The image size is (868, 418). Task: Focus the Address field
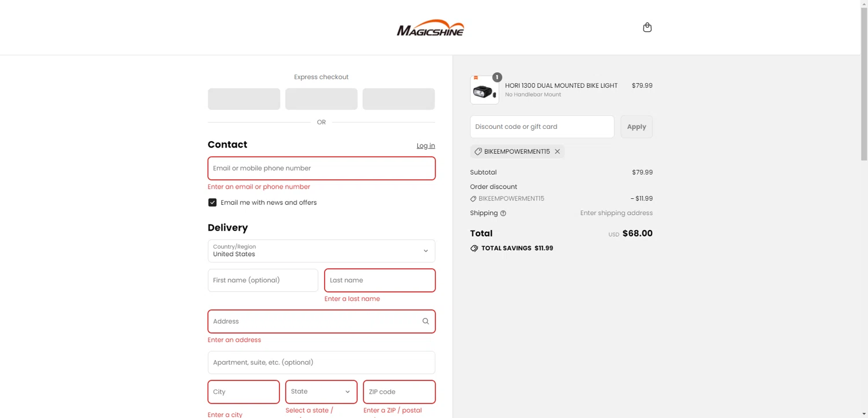click(321, 321)
